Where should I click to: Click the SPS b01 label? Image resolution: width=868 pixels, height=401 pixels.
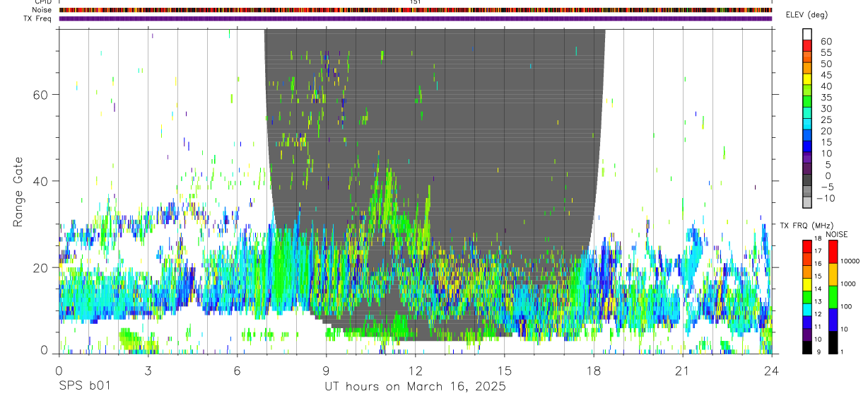[84, 387]
